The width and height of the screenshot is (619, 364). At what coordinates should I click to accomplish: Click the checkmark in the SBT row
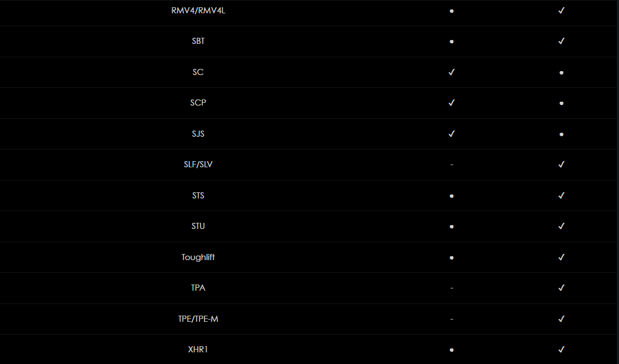click(561, 41)
